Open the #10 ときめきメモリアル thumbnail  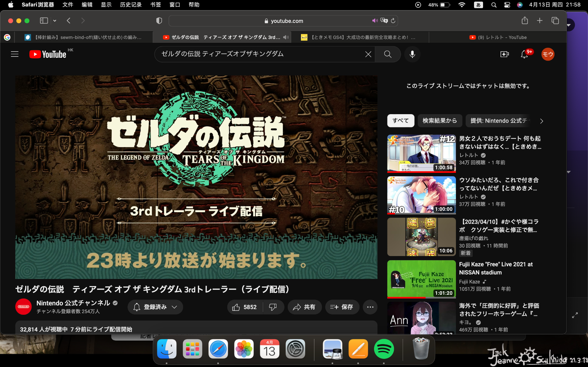pyautogui.click(x=421, y=195)
